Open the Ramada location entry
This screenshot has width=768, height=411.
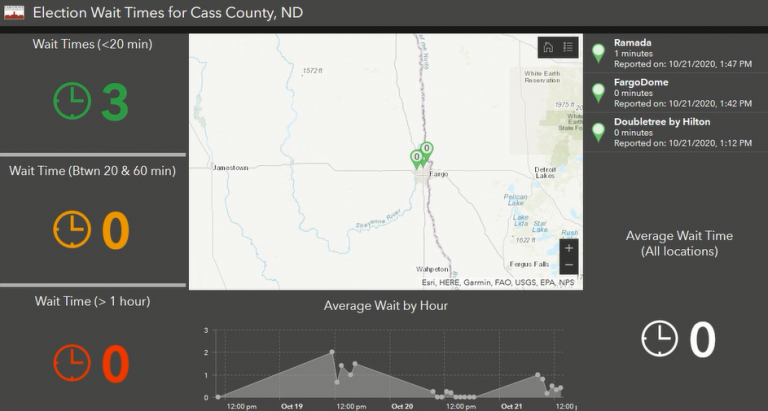[x=675, y=53]
